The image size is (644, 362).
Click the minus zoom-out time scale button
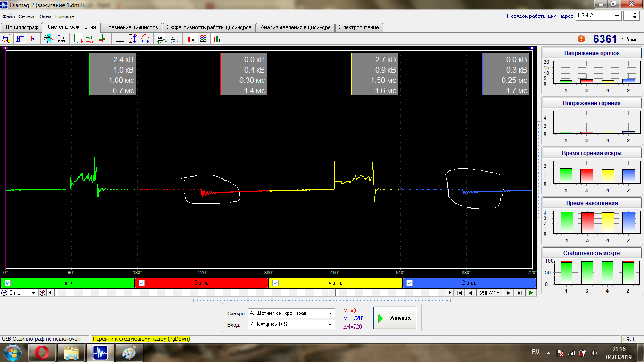pos(4,293)
